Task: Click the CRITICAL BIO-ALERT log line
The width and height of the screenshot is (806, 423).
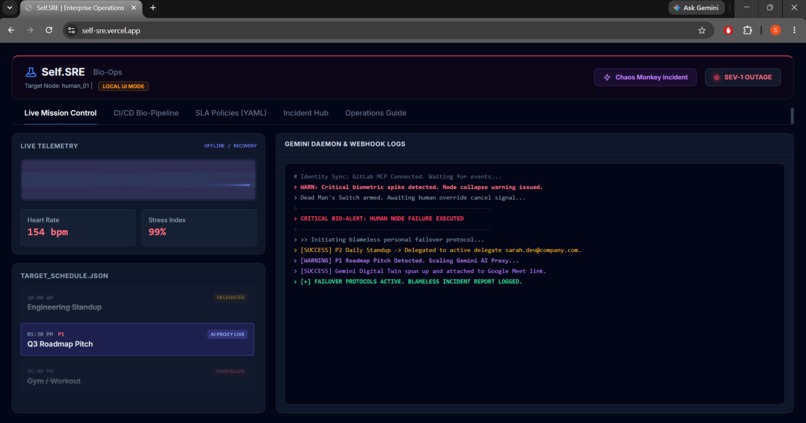Action: click(x=382, y=218)
